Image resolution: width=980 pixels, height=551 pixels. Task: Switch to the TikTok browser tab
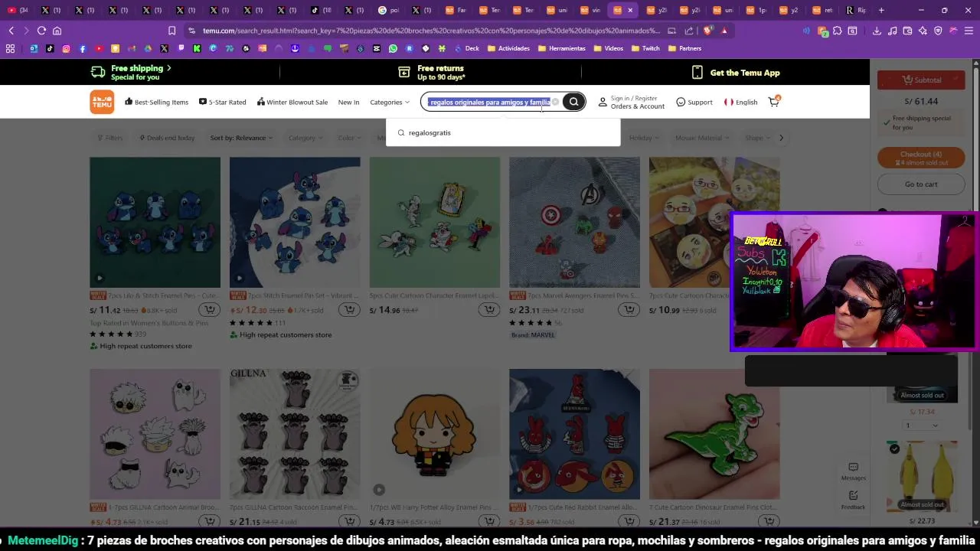(322, 10)
